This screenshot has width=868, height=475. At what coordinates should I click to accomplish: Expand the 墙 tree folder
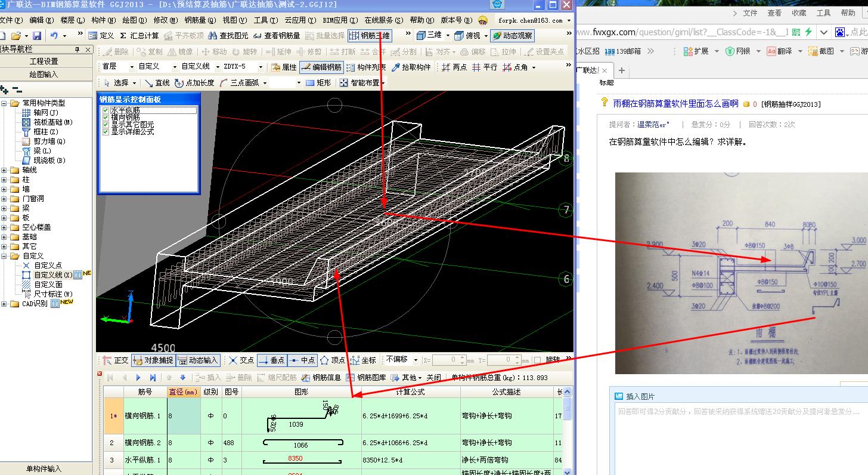click(5, 189)
